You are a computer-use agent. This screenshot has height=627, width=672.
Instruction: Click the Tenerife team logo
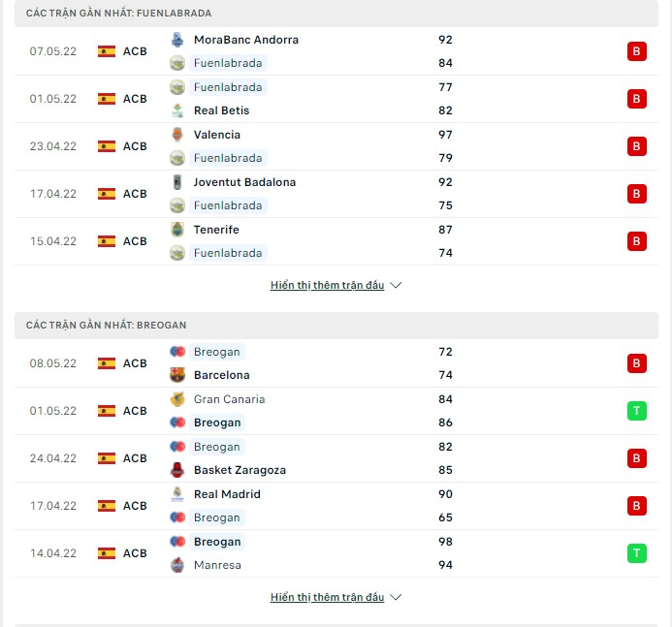(177, 230)
